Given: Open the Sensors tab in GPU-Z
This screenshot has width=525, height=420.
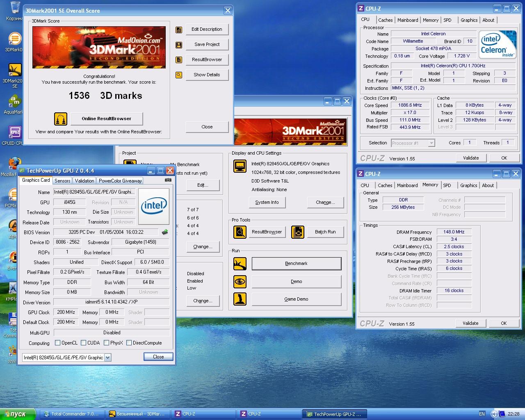Looking at the screenshot, I should click(x=62, y=181).
